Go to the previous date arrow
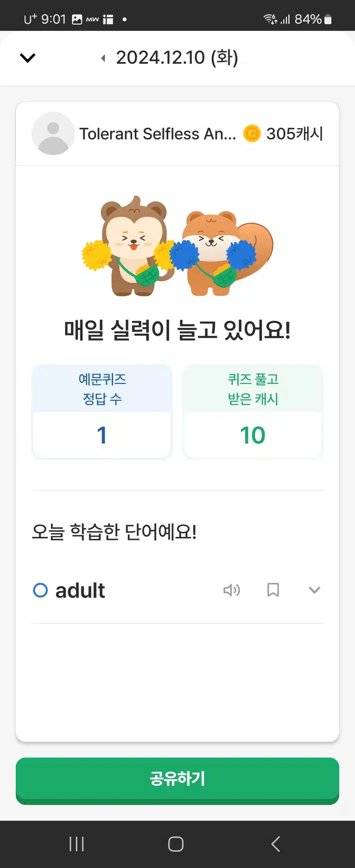The image size is (355, 868). 103,58
